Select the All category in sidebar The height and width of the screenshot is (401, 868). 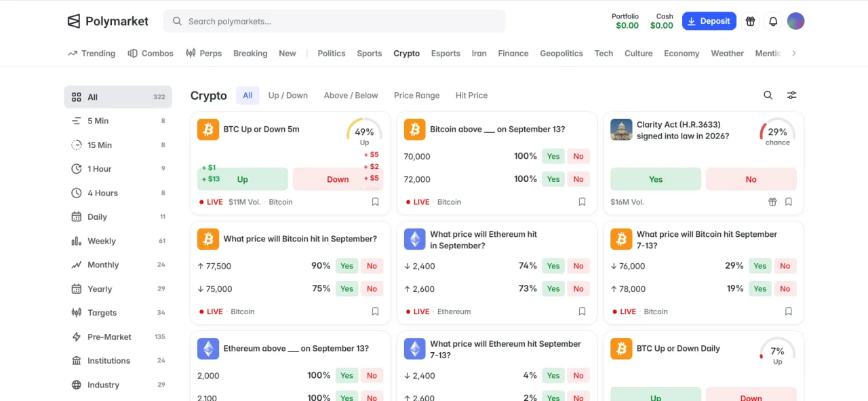(118, 97)
